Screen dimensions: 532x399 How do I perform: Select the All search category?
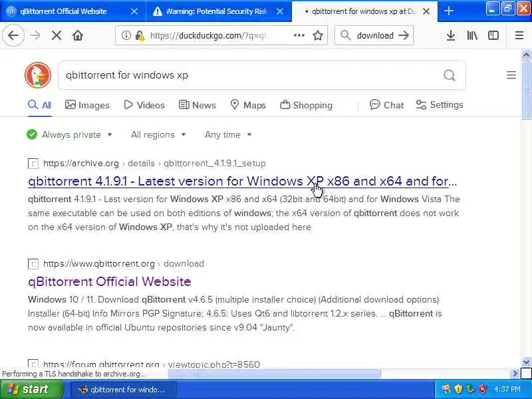(x=40, y=105)
